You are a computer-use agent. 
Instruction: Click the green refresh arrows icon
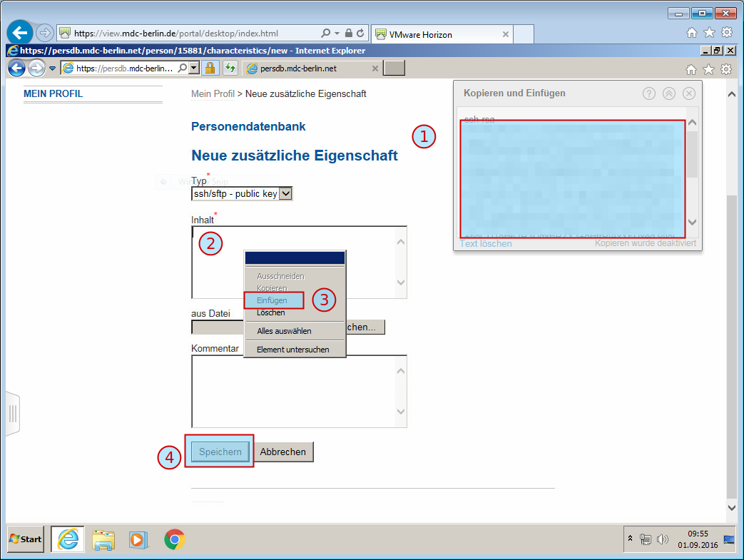coord(230,68)
